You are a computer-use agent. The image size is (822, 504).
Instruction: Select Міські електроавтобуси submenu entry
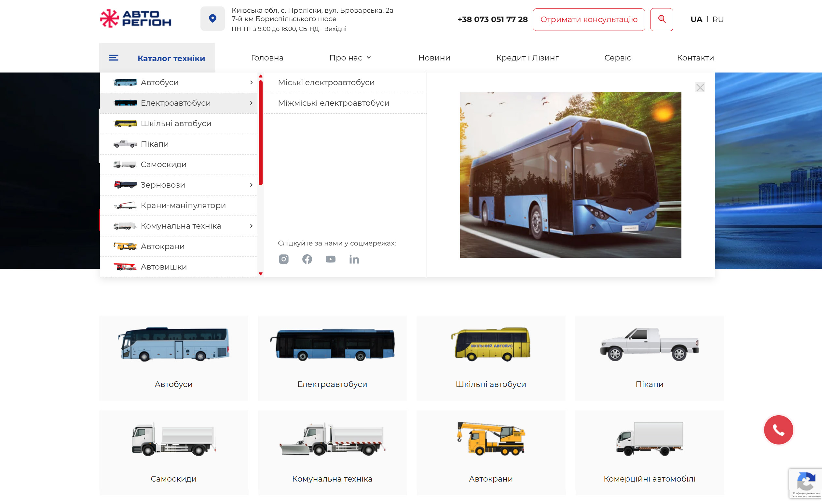tap(326, 82)
